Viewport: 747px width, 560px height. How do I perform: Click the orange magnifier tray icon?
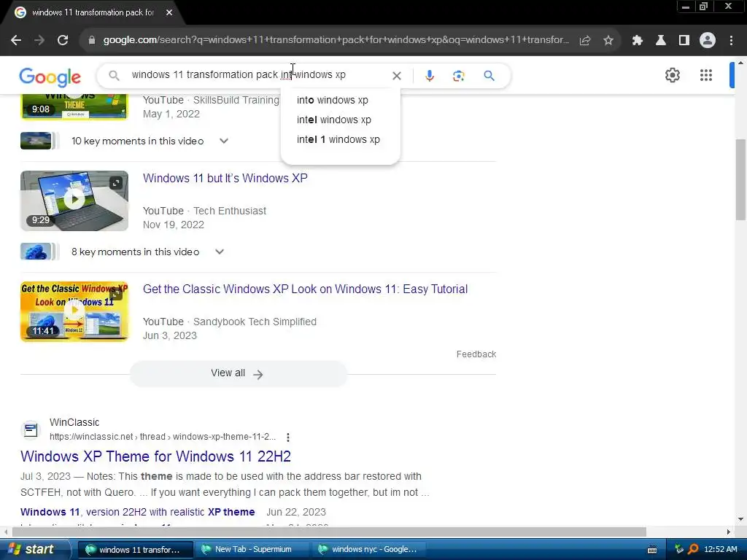693,549
